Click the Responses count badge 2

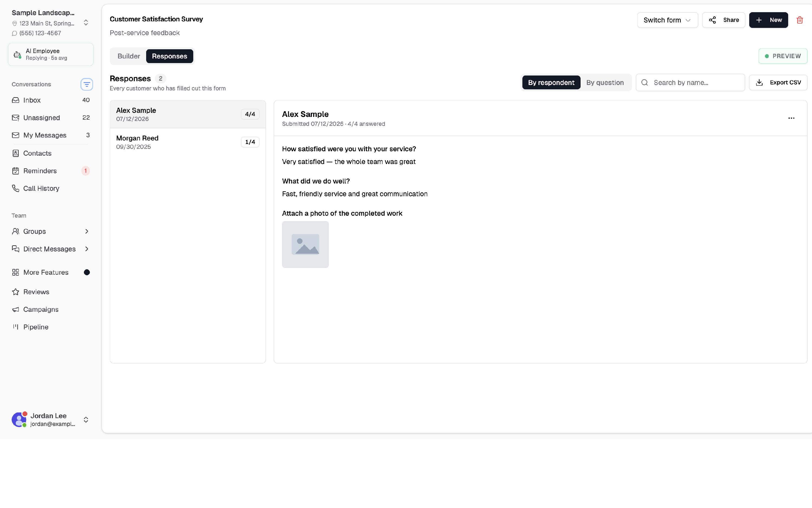[x=161, y=78]
